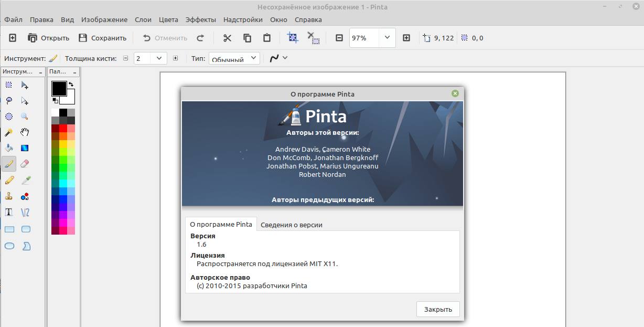Select the Move Selected tool
The height and width of the screenshot is (327, 644).
(x=25, y=85)
